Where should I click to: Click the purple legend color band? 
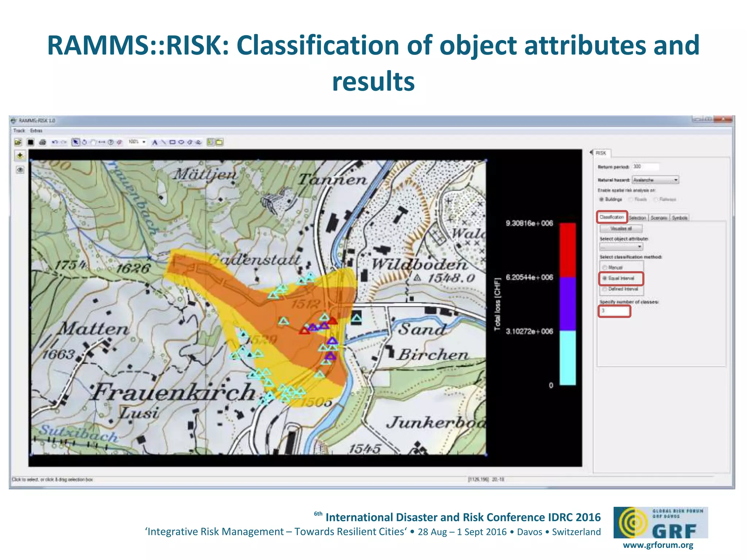pyautogui.click(x=568, y=304)
